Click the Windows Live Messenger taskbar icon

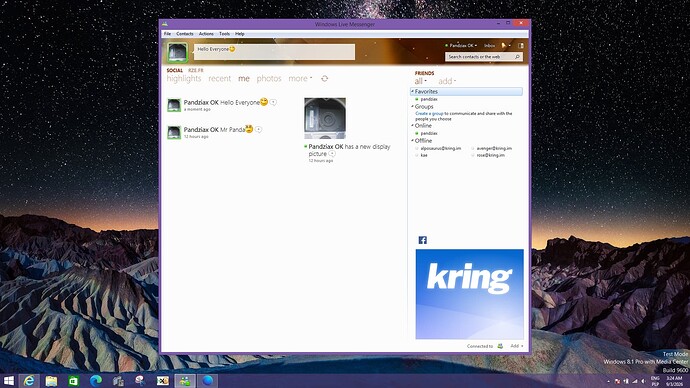point(185,381)
